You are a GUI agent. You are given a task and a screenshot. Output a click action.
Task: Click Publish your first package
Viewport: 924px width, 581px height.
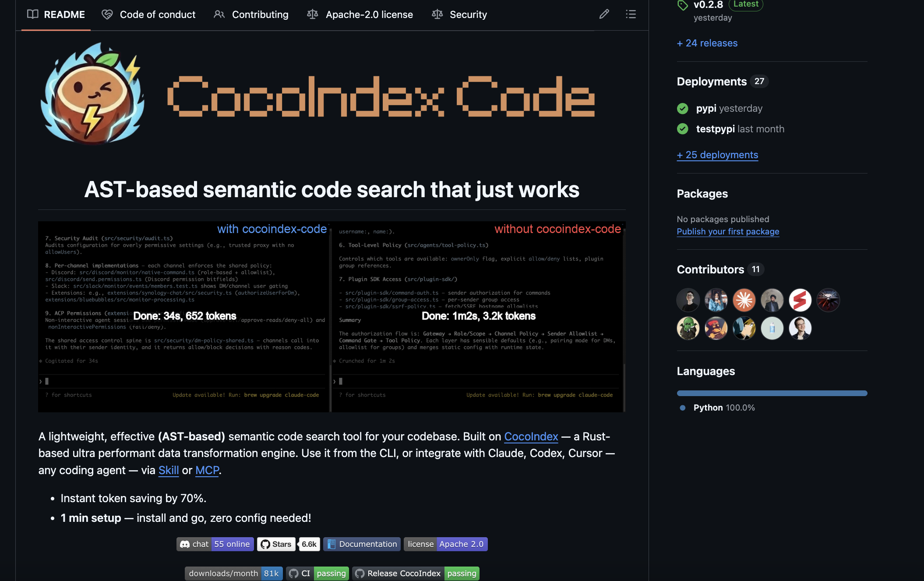point(728,231)
